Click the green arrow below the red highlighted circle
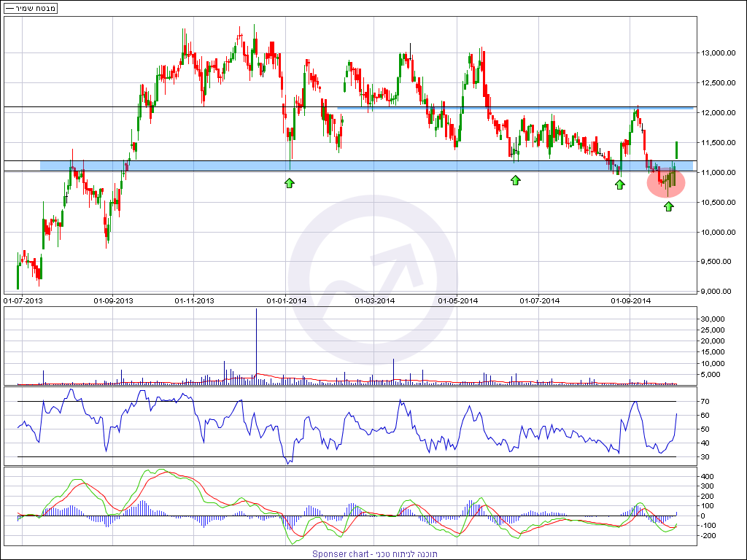The image size is (747, 560). 668,206
